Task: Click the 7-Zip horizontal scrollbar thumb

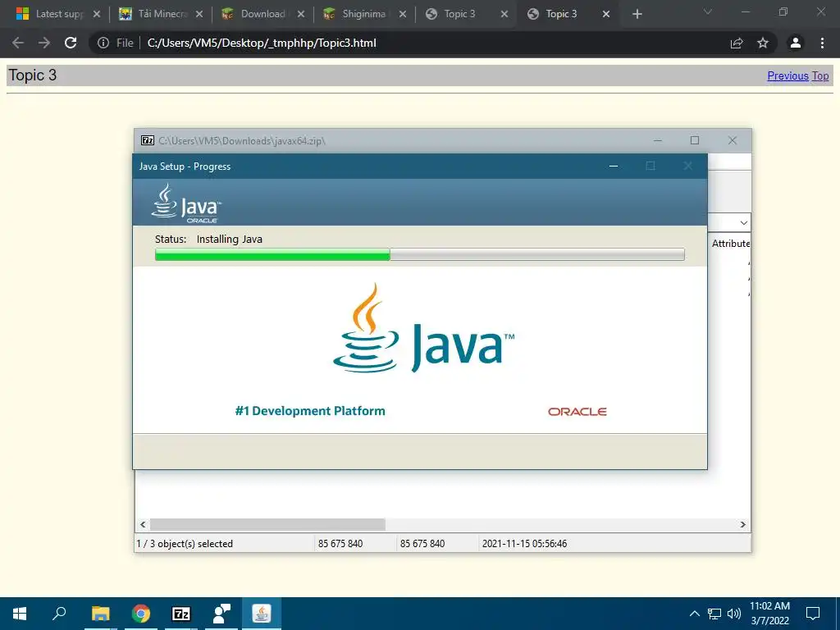Action: pyautogui.click(x=267, y=524)
